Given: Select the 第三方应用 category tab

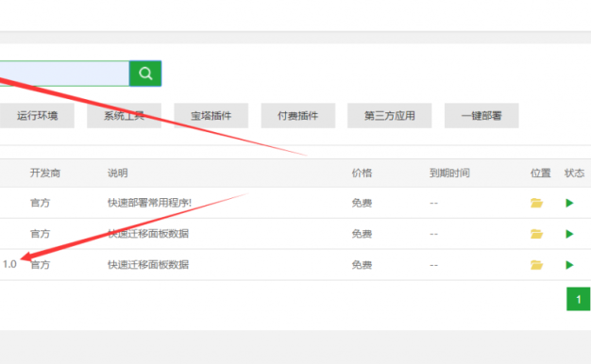Looking at the screenshot, I should tap(389, 116).
